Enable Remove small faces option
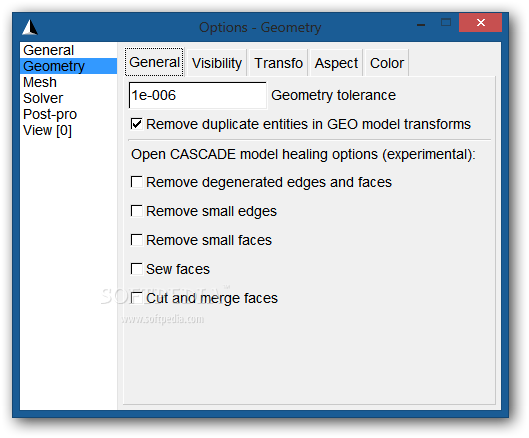529x438 pixels. (x=137, y=240)
